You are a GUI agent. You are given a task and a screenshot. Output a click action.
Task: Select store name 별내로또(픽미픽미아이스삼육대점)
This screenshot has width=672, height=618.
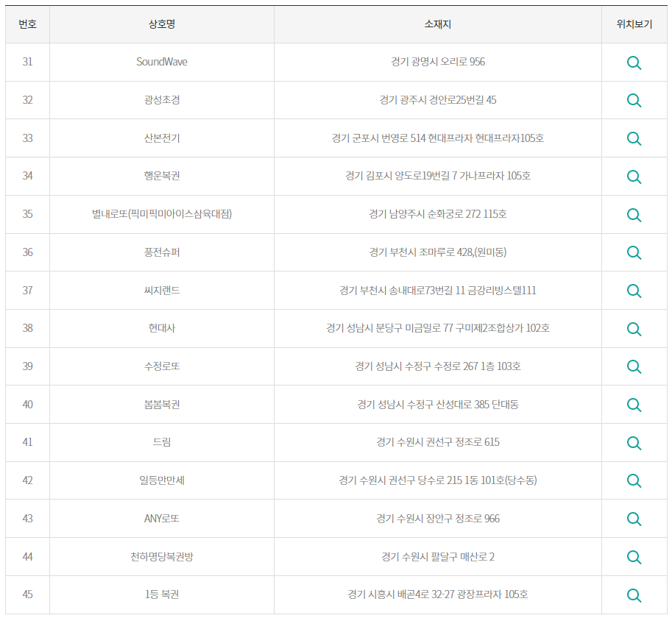(162, 213)
